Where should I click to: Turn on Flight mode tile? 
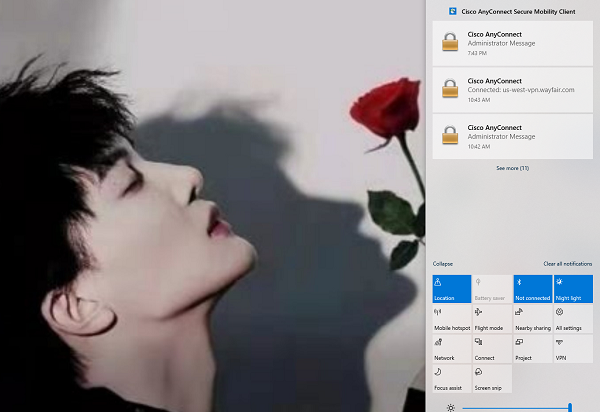coord(492,319)
